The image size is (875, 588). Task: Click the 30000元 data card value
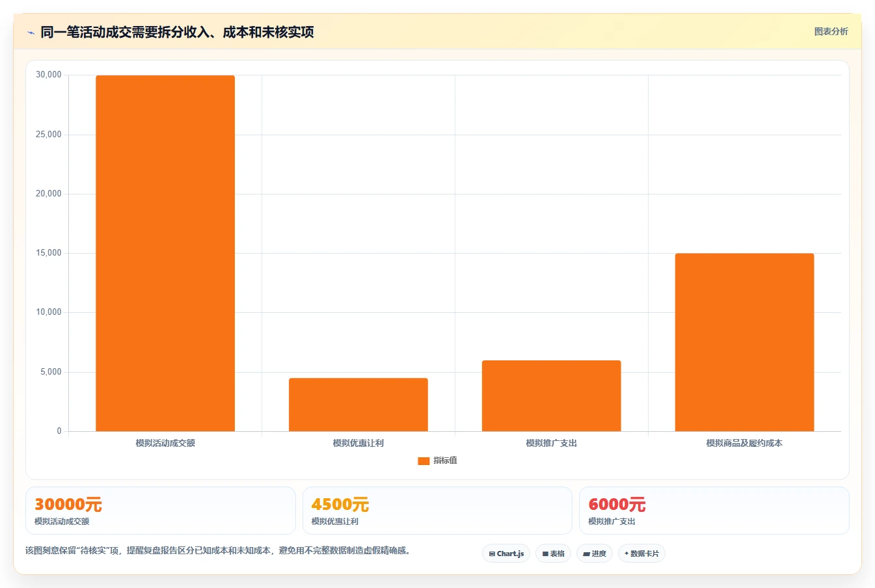coord(68,505)
